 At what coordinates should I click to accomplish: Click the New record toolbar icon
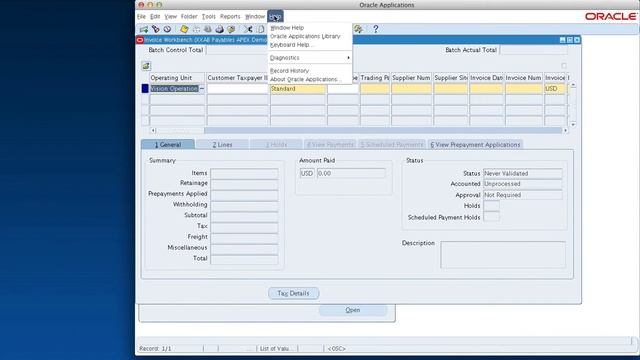pos(144,29)
